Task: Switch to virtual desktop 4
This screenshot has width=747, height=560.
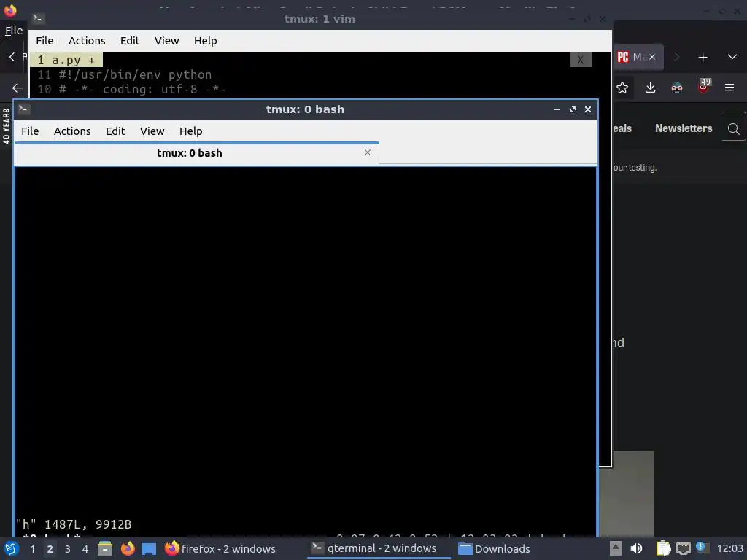Action: point(85,549)
